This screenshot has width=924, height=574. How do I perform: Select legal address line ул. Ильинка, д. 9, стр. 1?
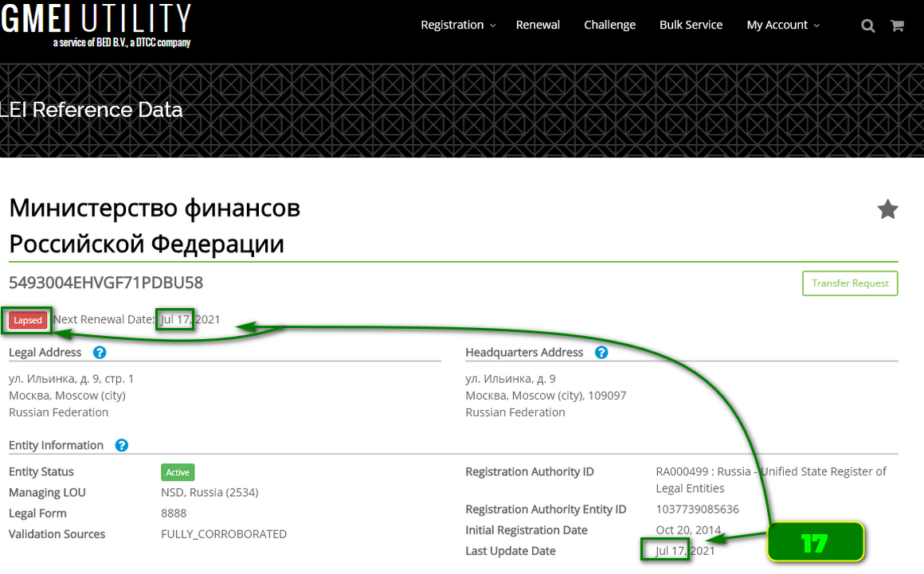[x=72, y=378]
